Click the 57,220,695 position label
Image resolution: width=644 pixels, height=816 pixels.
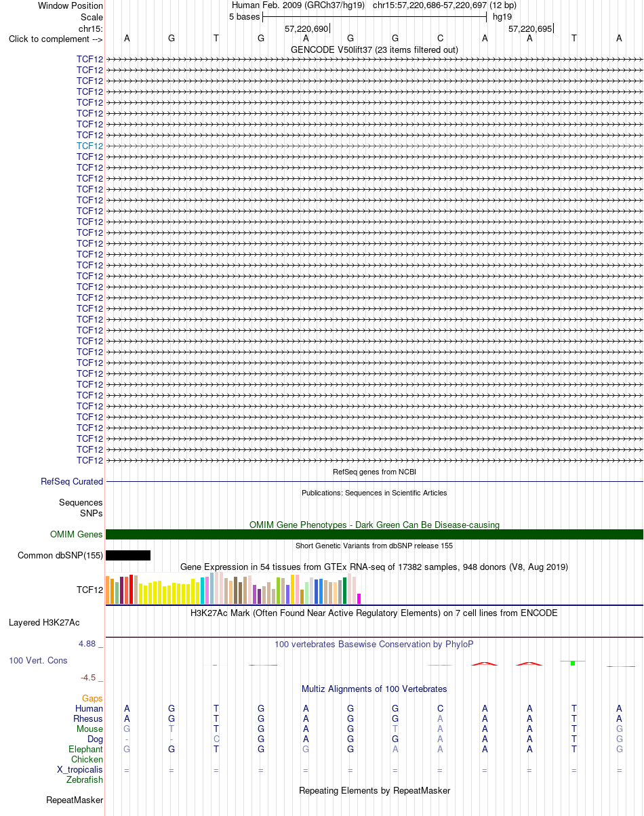click(x=531, y=28)
